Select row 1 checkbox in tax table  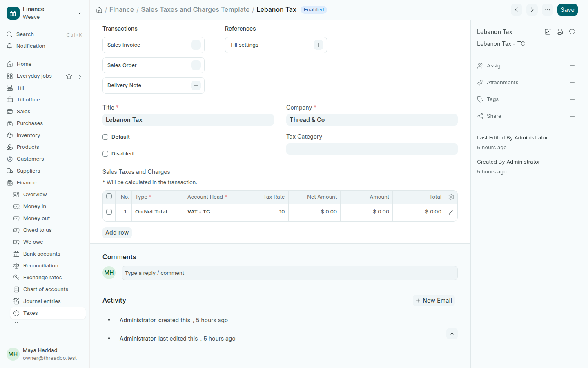tap(109, 212)
